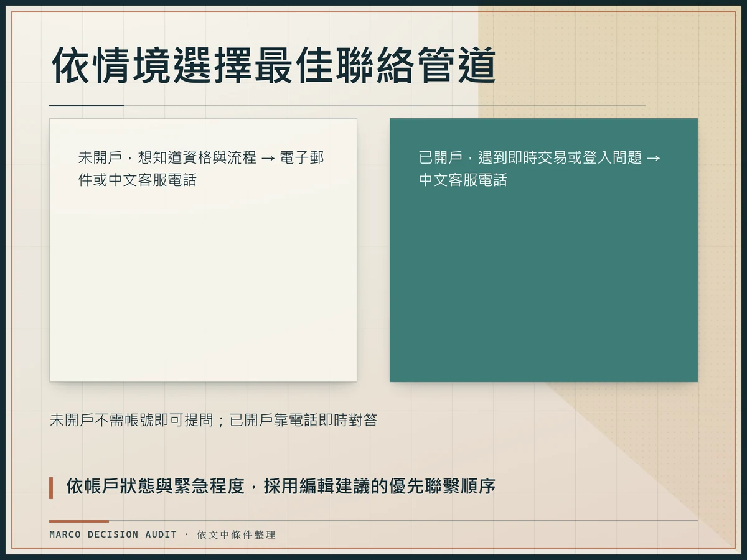
Task: Select the caption 未開戶不需帳號即可提問；已開戶靠電話即時對答
Action: (214, 420)
